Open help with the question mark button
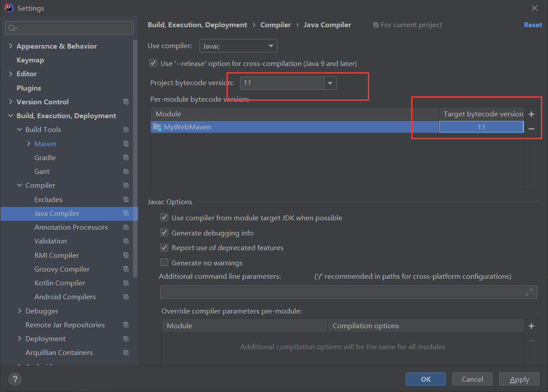 [15, 379]
